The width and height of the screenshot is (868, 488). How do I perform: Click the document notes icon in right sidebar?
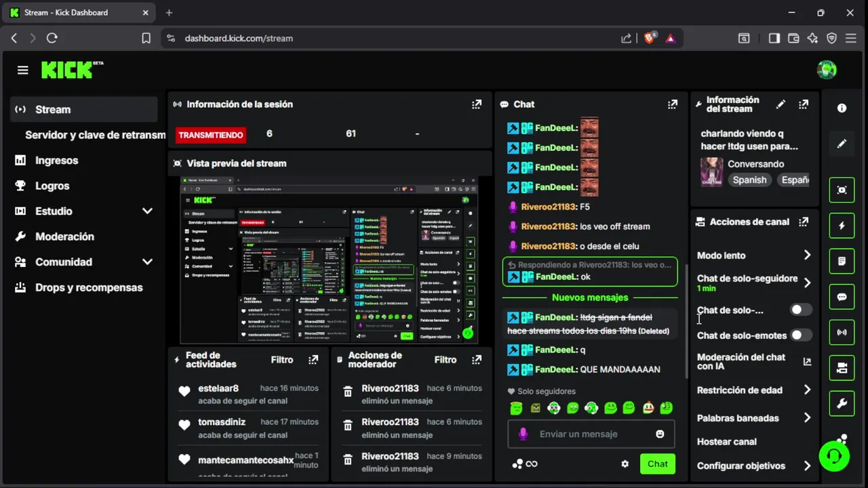coord(842,261)
